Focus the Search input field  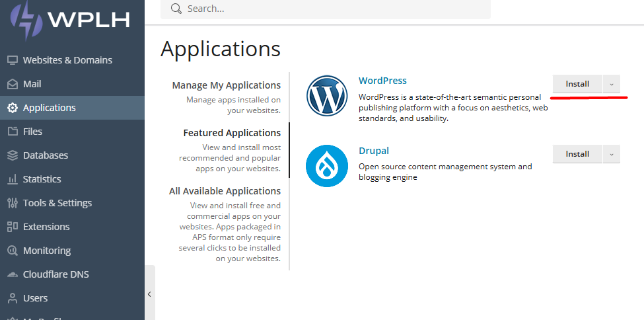tap(325, 9)
